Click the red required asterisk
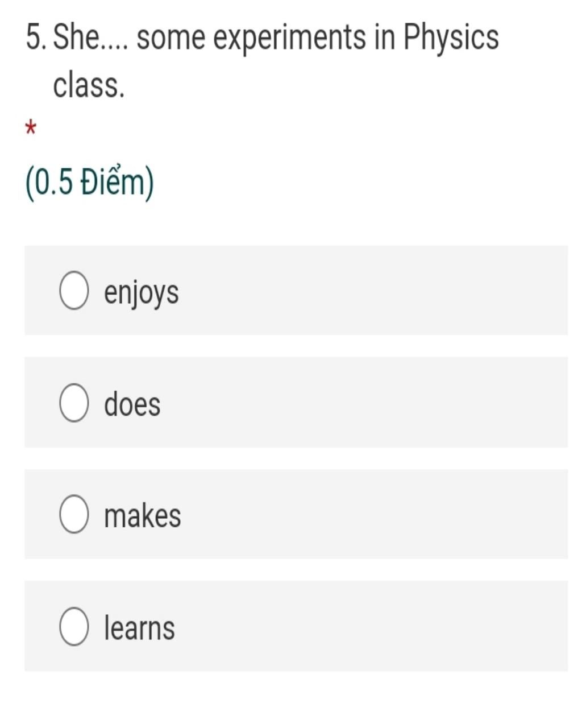Image resolution: width=582 pixels, height=728 pixels. tap(31, 129)
